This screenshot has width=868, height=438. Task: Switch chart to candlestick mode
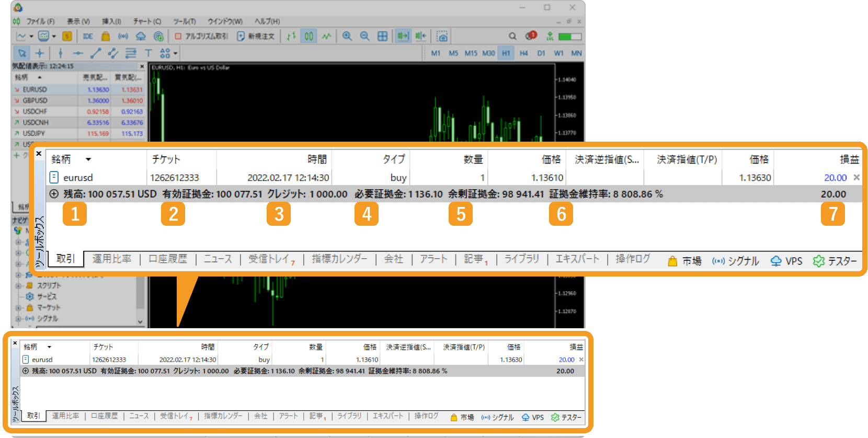coord(309,36)
